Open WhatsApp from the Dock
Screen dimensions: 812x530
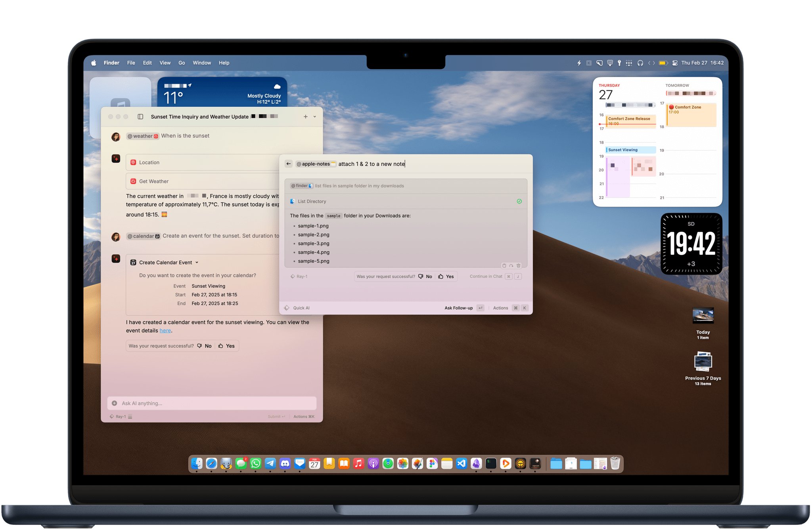click(x=256, y=463)
